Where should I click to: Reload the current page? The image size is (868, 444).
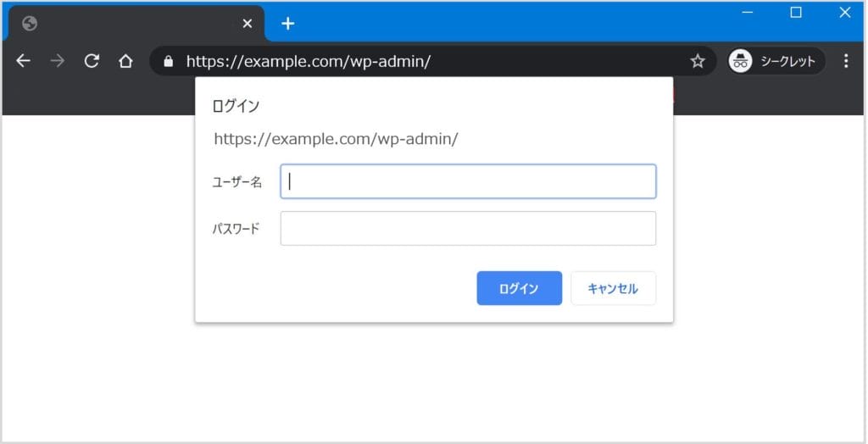(92, 61)
